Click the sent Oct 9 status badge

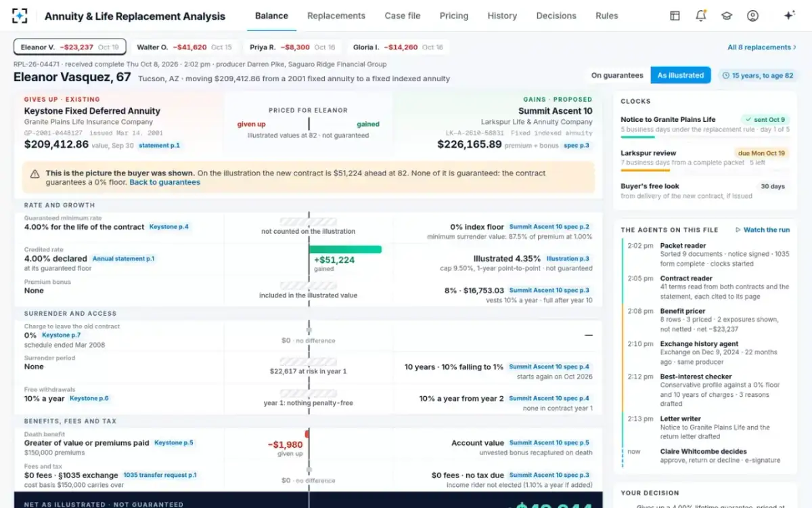(x=765, y=119)
